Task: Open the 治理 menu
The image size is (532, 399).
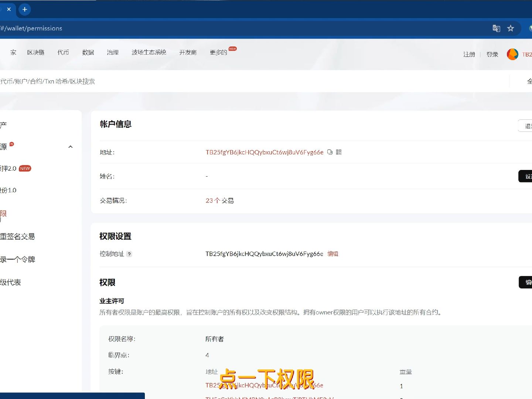Action: coord(113,52)
